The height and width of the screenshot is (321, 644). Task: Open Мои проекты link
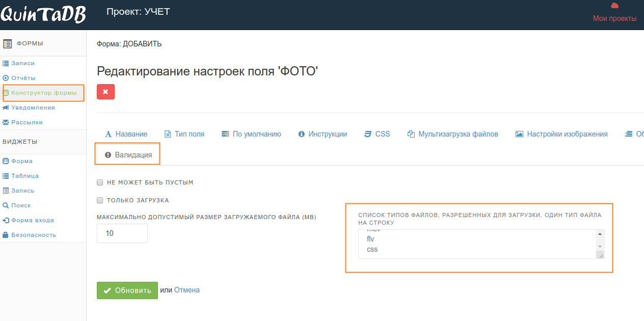(614, 18)
